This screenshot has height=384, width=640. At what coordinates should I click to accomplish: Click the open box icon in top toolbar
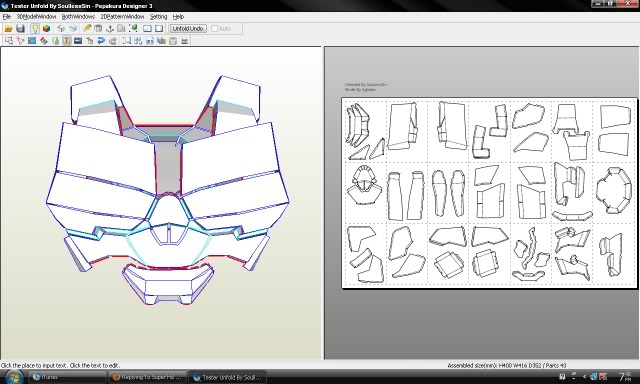tap(98, 29)
